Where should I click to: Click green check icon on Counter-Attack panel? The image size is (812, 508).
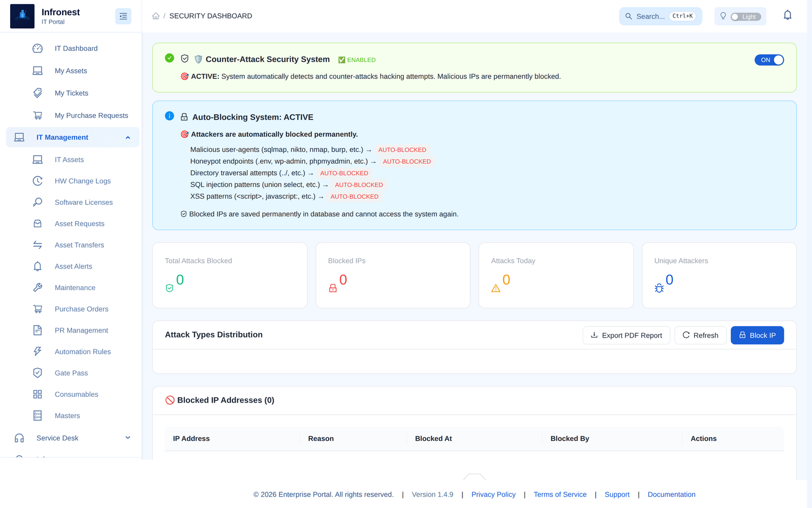[x=169, y=58]
